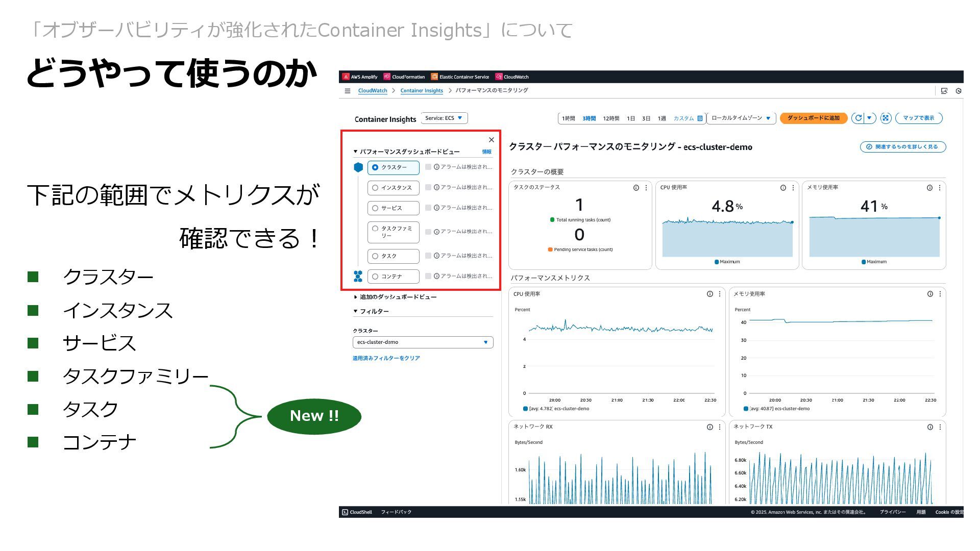Open the custom time range calendar icon
The width and height of the screenshot is (980, 551).
coord(700,118)
